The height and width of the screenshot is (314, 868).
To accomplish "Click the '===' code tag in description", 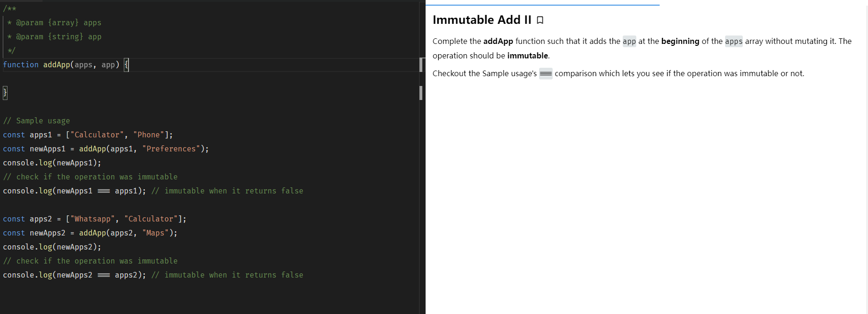I will click(546, 74).
